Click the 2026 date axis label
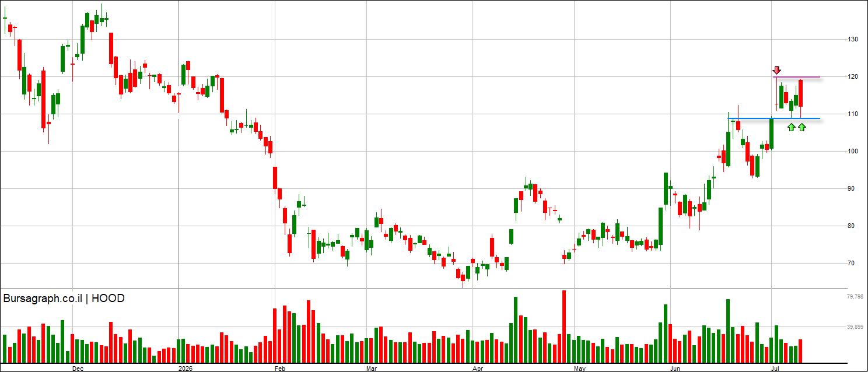The height and width of the screenshot is (372, 868). [185, 369]
